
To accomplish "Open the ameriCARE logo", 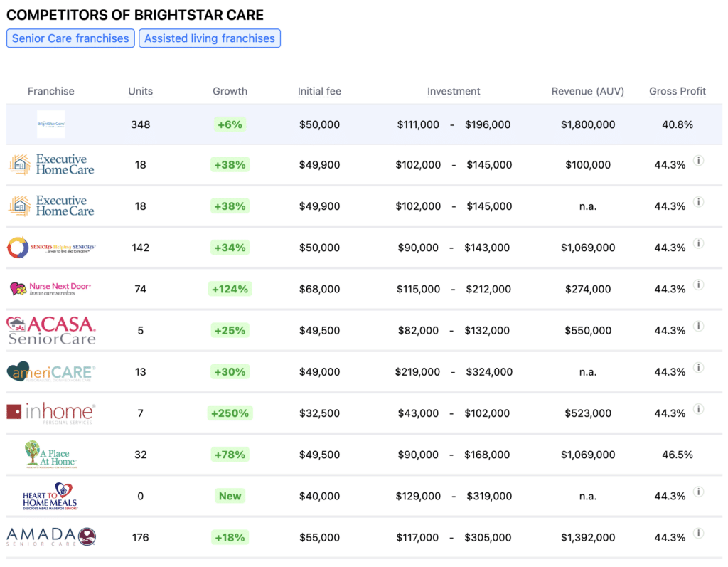I will [x=51, y=371].
